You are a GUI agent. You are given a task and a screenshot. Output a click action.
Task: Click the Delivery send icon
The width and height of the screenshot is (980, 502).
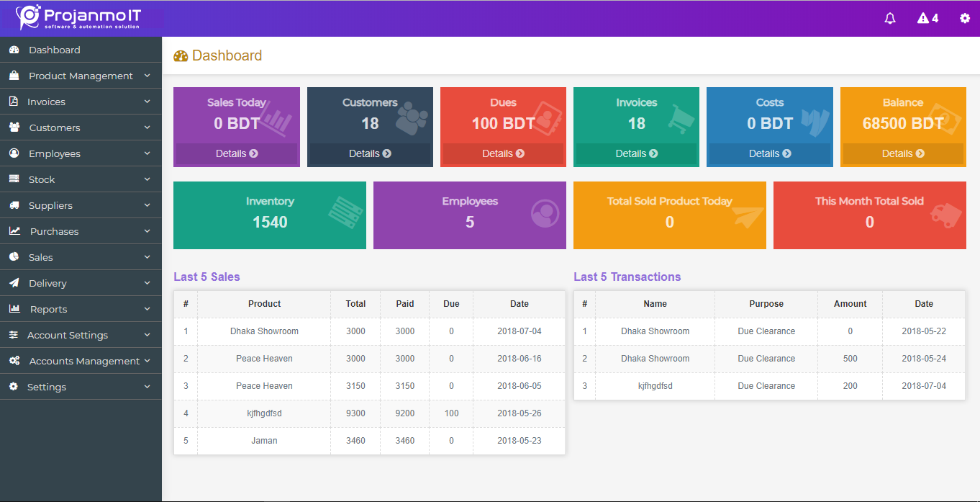[x=15, y=283]
